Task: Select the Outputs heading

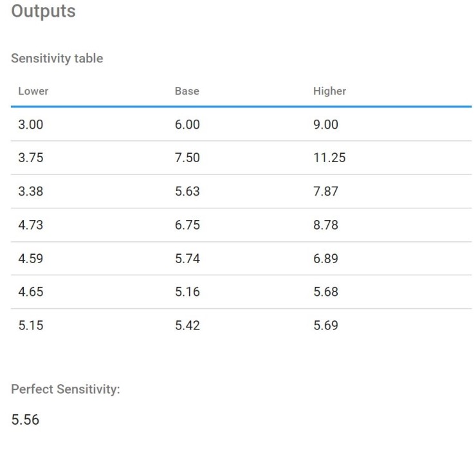Action: point(43,12)
